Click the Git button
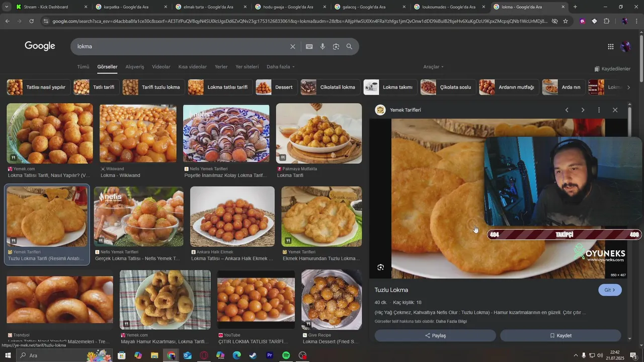This screenshot has width=644, height=362. [x=610, y=290]
